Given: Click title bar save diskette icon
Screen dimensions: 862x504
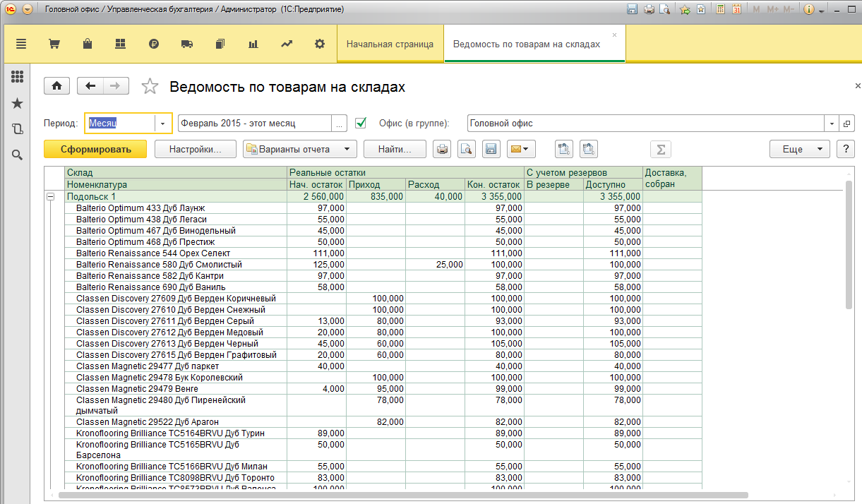Looking at the screenshot, I should [x=633, y=10].
